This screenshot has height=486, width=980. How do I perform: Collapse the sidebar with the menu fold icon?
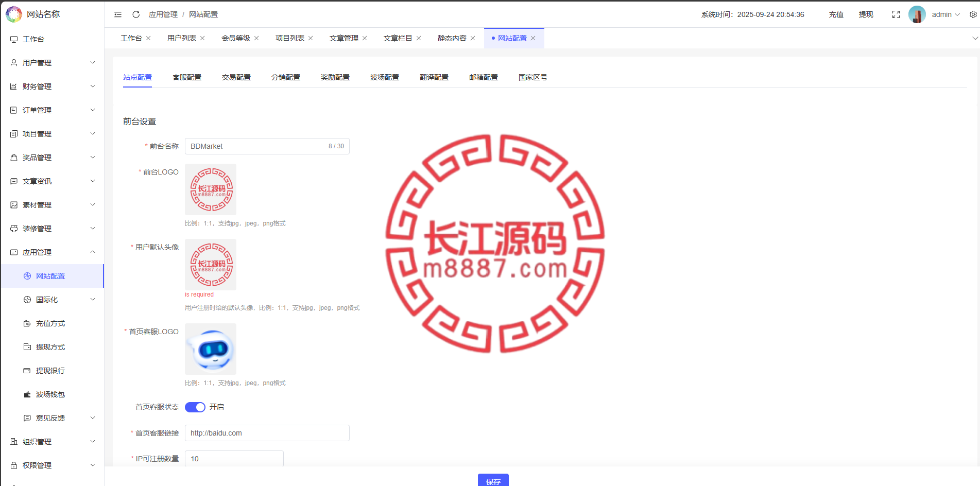[x=118, y=14]
